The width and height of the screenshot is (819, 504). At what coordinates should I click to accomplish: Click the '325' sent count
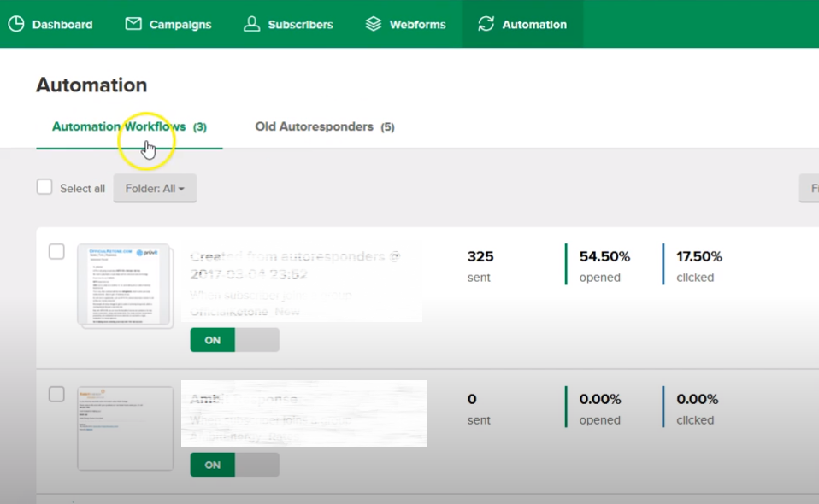coord(480,256)
